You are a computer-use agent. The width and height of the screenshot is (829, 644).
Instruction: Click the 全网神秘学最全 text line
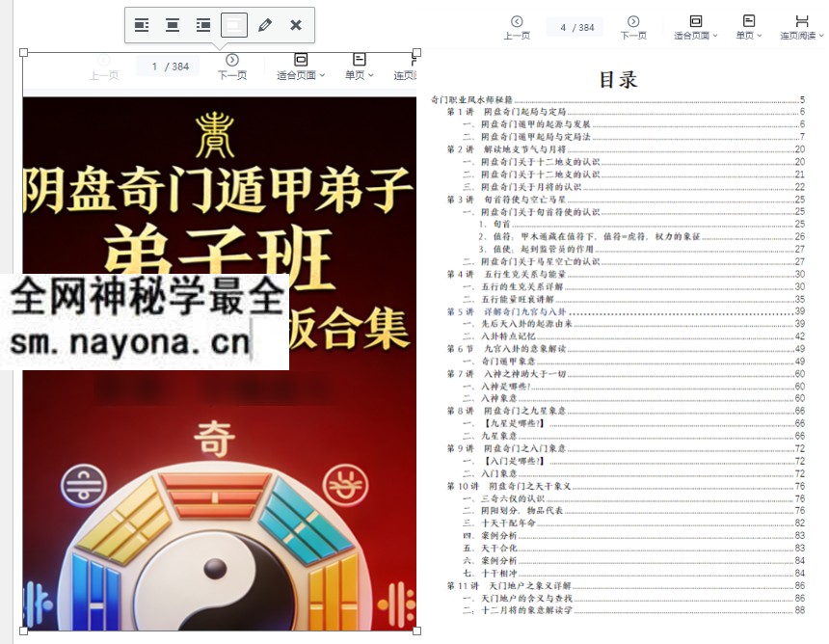[x=147, y=297]
